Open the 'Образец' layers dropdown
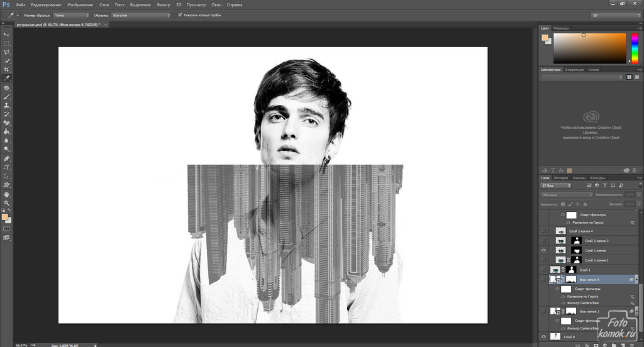This screenshot has height=347, width=644. 142,14
